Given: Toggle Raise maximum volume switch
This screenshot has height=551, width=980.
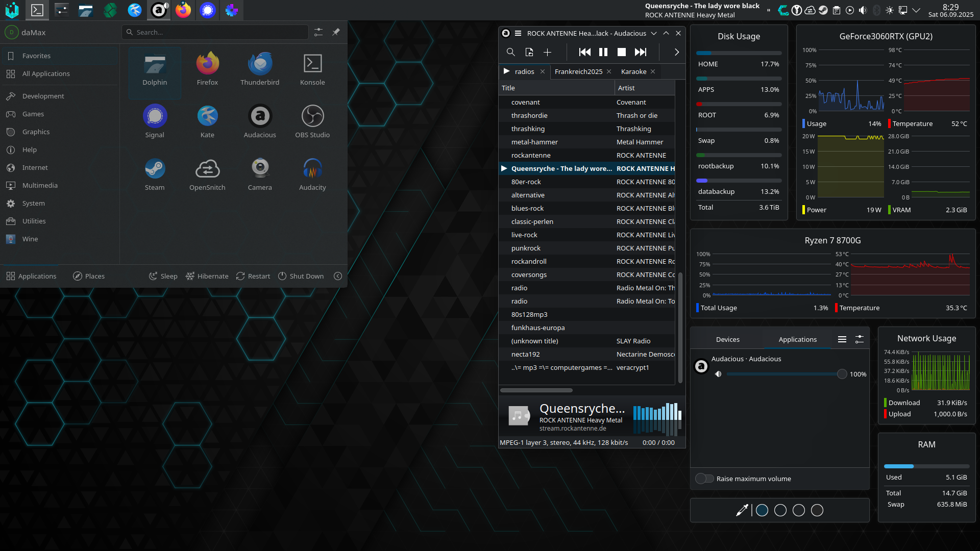Looking at the screenshot, I should (705, 479).
